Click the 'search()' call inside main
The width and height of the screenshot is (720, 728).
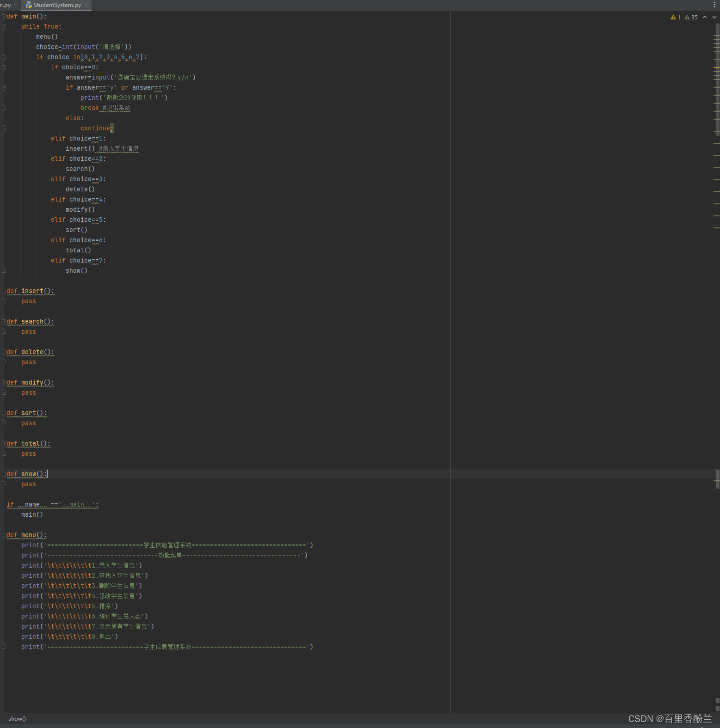80,169
